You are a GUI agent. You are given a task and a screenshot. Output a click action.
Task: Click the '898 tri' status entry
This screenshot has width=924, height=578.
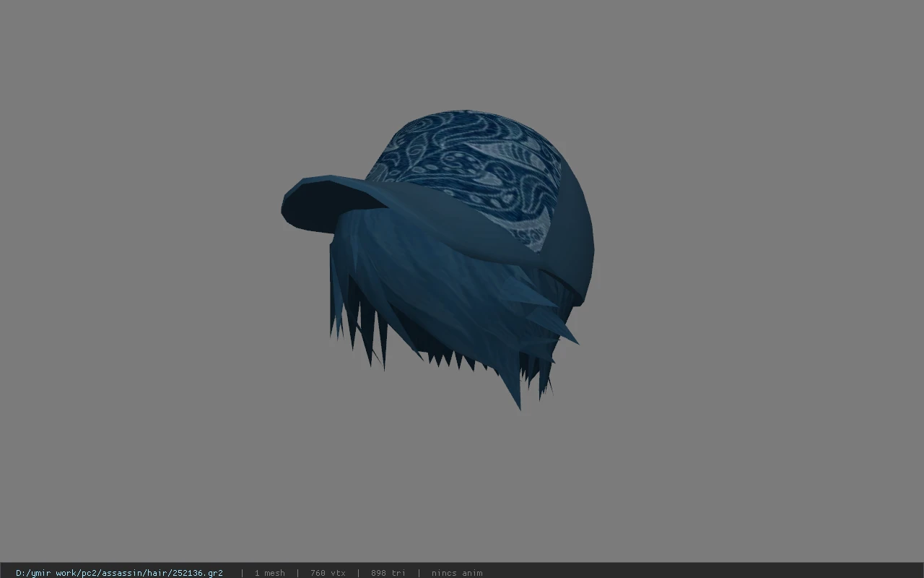pos(388,573)
